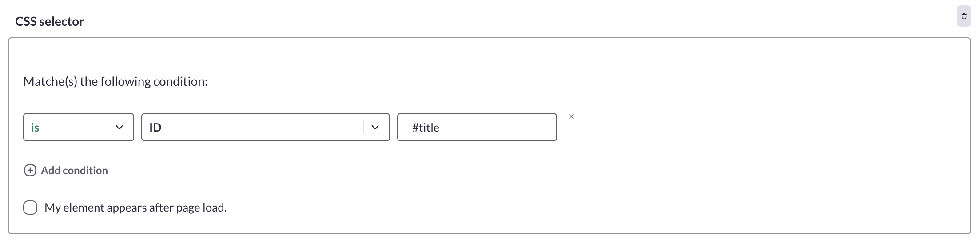The width and height of the screenshot is (980, 240).
Task: Add condition via the text link
Action: [x=74, y=171]
